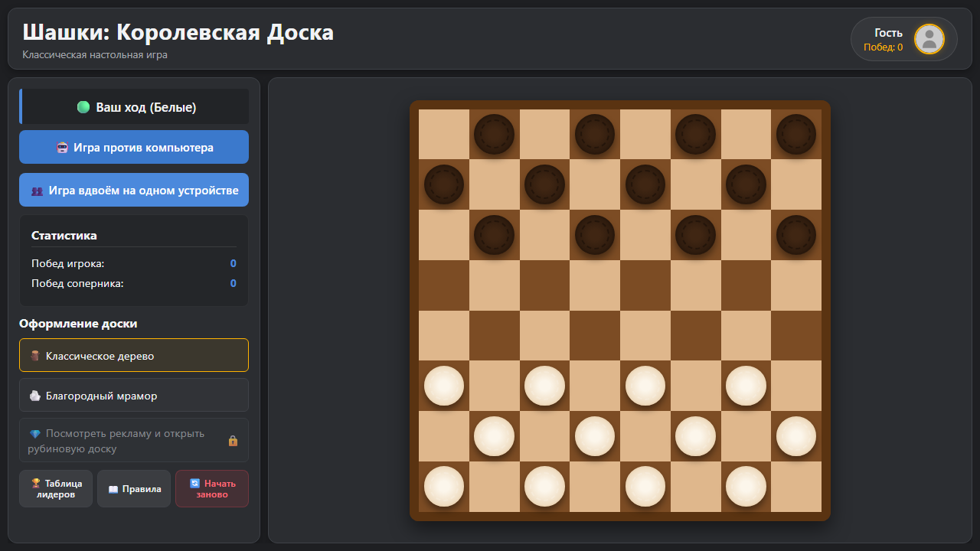The height and width of the screenshot is (551, 980).
Task: Click the Статистика heading
Action: (x=64, y=236)
